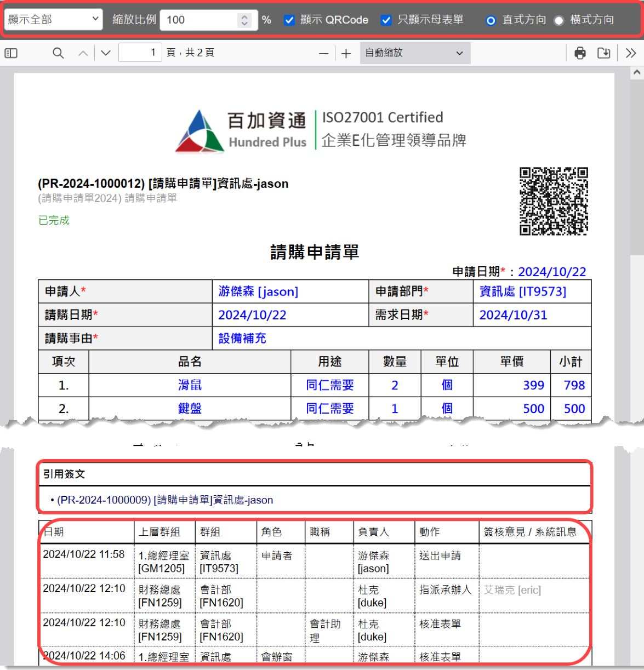Viewport: 644px width, 670px height.
Task: Click the subtotal value 798
Action: tap(574, 385)
